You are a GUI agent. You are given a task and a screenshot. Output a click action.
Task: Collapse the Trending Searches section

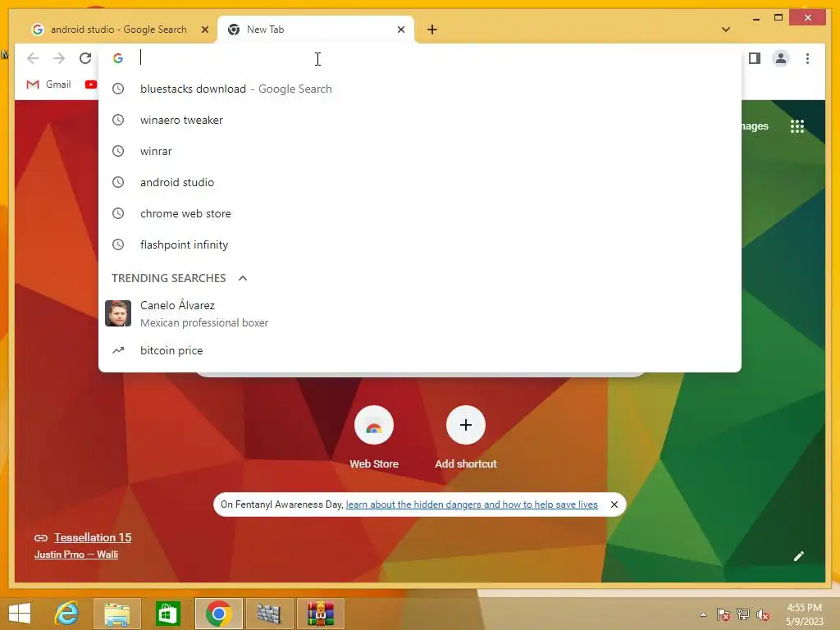point(243,278)
